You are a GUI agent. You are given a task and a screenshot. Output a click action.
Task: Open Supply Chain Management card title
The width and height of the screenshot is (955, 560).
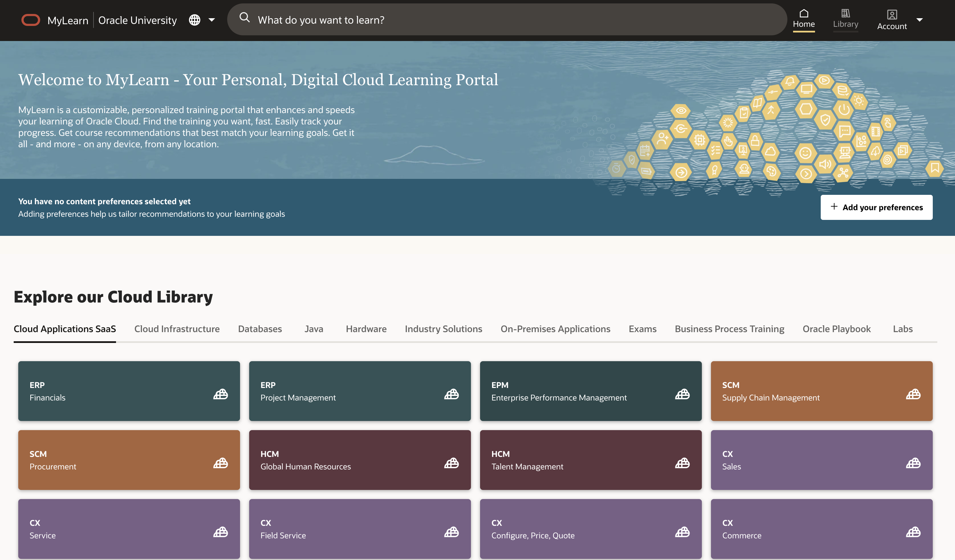coord(771,398)
